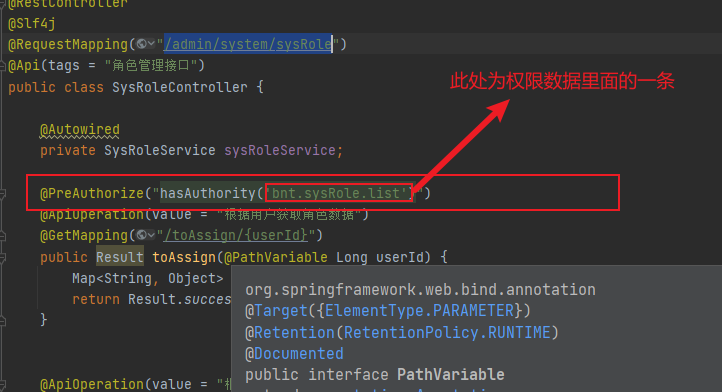
Task: Click the fold marker beside toAssign method line
Action: [2, 257]
